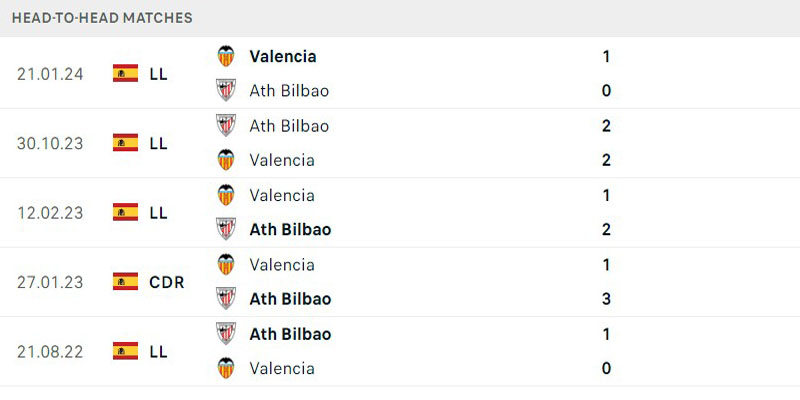The image size is (800, 400).
Task: Click Ath Bilbao crest in 21.08.22 match
Action: (x=226, y=333)
